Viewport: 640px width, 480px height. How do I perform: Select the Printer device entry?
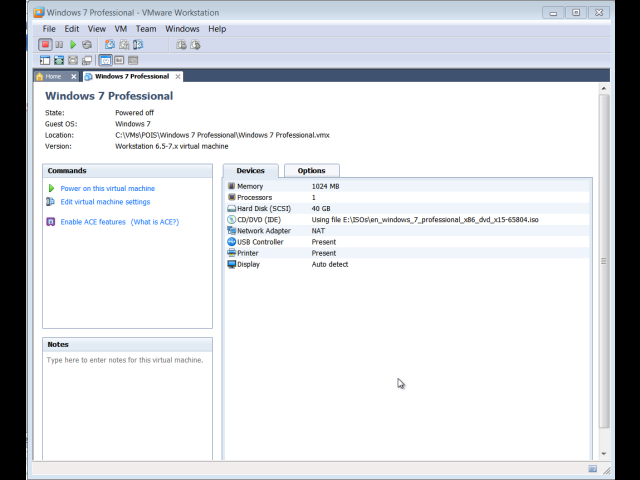[247, 253]
